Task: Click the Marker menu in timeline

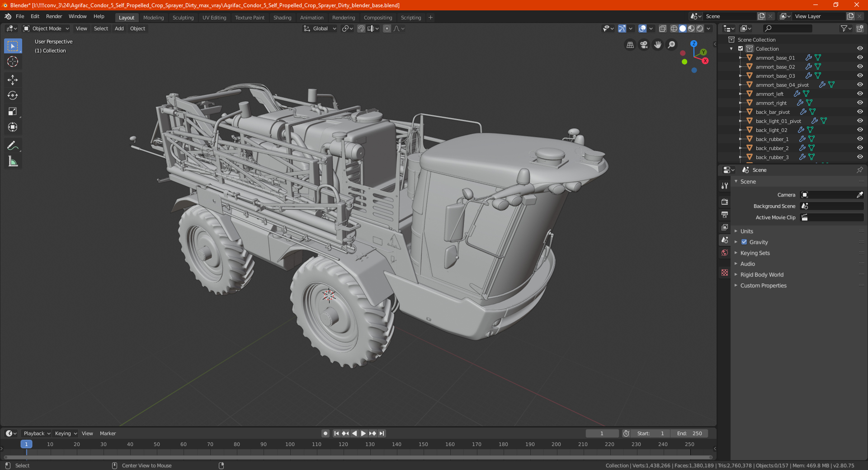Action: click(x=108, y=433)
